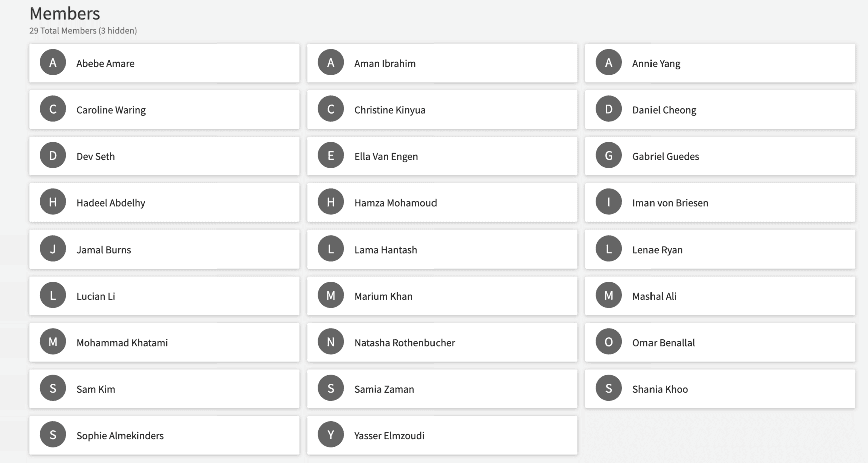Open Sophie Almekinders' profile name link
This screenshot has height=463, width=868.
[x=120, y=436]
